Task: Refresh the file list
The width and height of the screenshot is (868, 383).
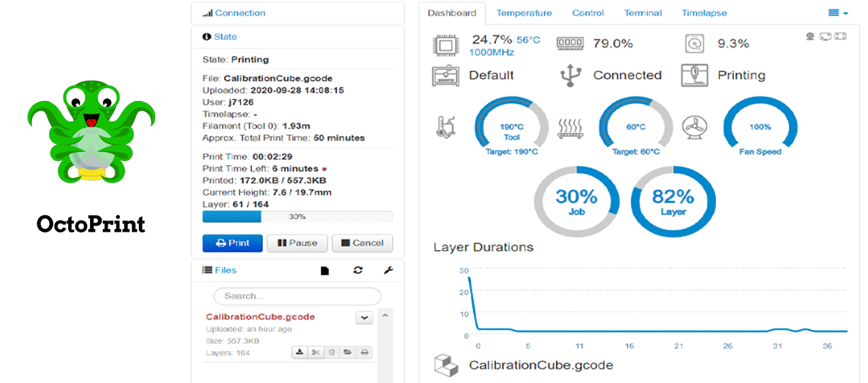Action: tap(358, 271)
